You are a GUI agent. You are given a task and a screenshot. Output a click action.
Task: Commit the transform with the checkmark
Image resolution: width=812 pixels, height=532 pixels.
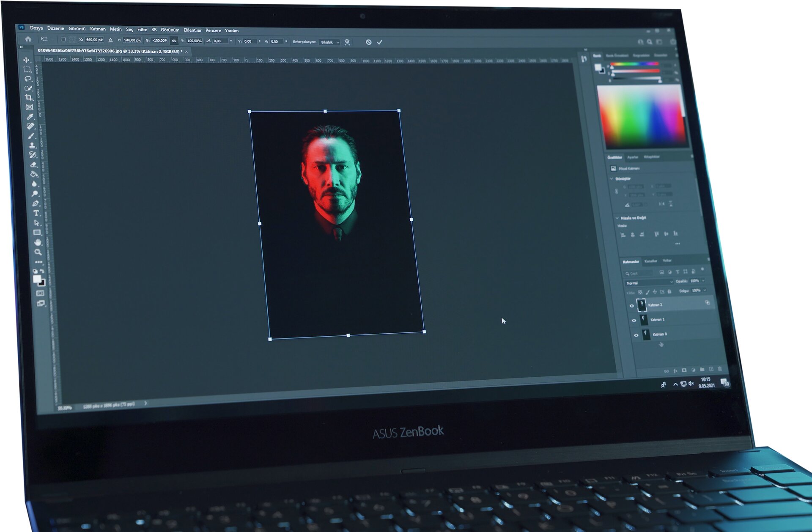[380, 42]
